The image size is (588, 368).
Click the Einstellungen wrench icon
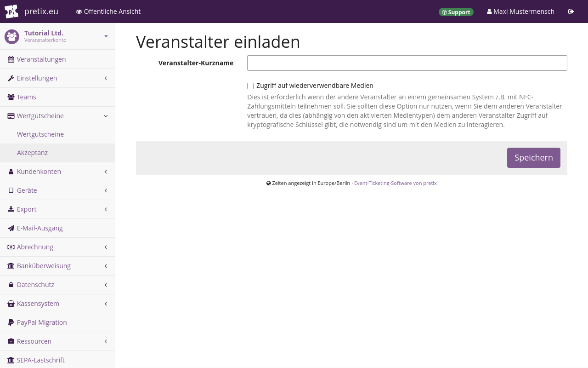coord(11,78)
